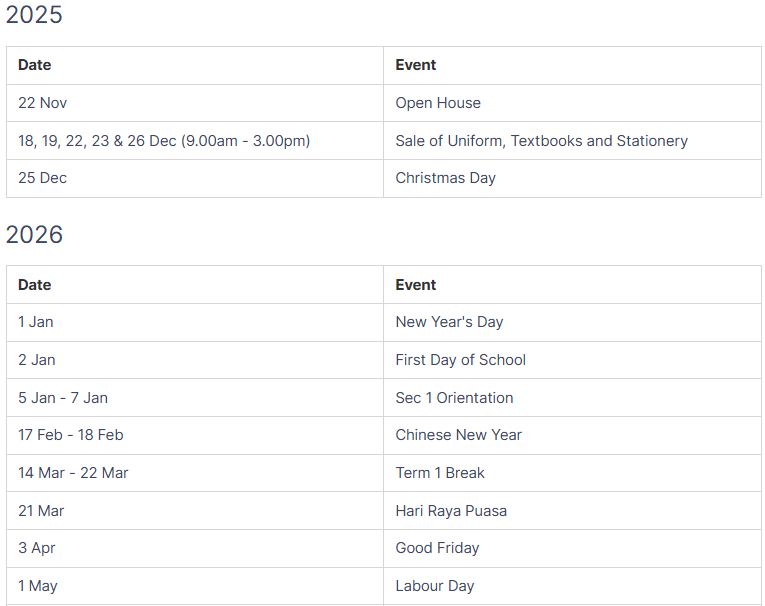Image resolution: width=765 pixels, height=606 pixels.
Task: Click the 5 Jan - 7 Jan date cell
Action: tap(63, 398)
